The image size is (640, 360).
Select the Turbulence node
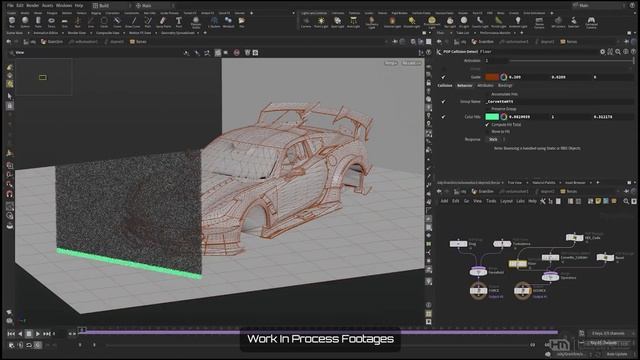pos(502,244)
